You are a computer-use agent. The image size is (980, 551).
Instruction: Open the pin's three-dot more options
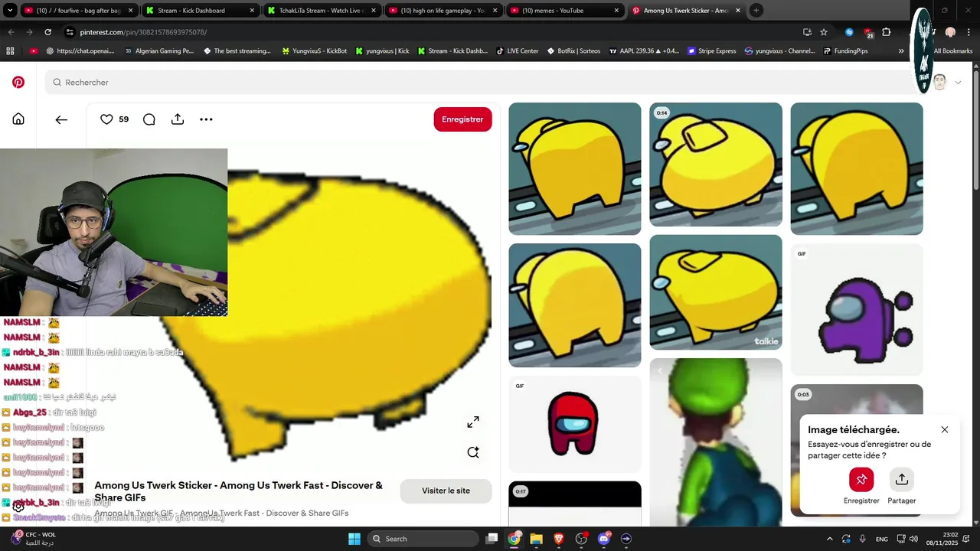pyautogui.click(x=206, y=119)
